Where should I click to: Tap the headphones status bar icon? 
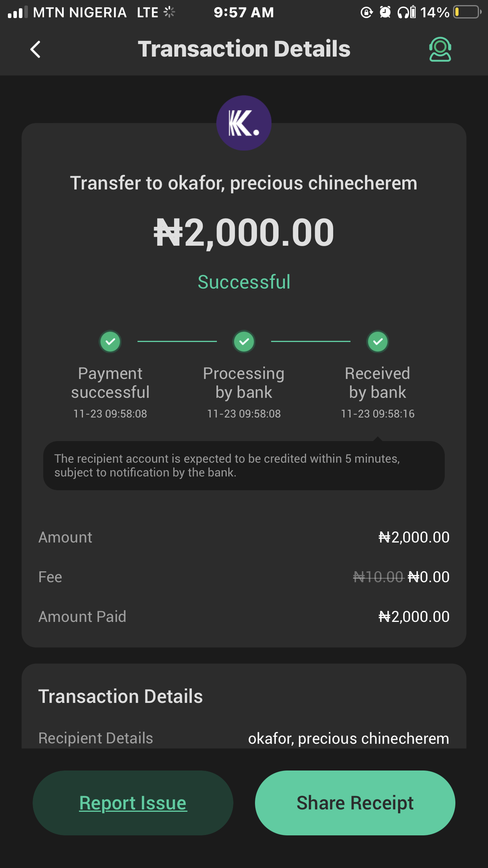point(406,12)
